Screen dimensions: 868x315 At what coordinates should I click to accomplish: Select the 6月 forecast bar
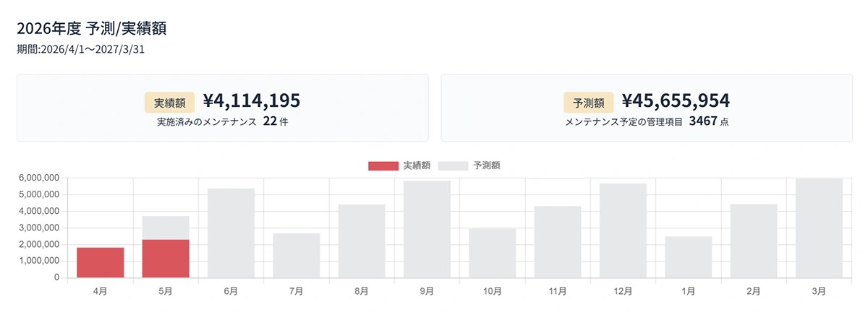[231, 233]
